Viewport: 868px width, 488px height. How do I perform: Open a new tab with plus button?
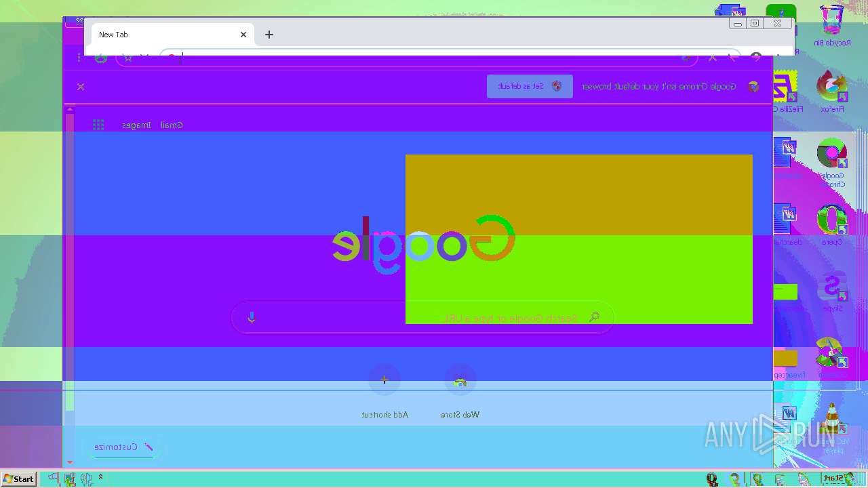tap(269, 35)
